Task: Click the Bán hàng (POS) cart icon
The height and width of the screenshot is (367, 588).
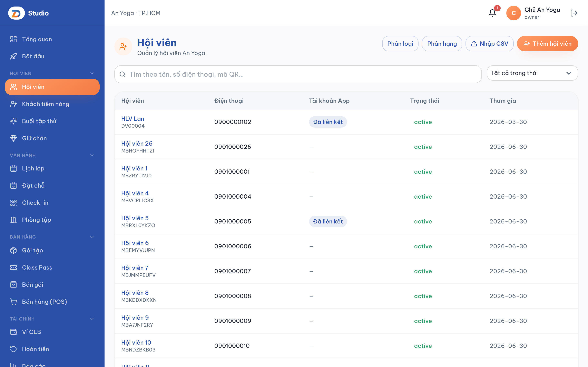Action: click(14, 302)
